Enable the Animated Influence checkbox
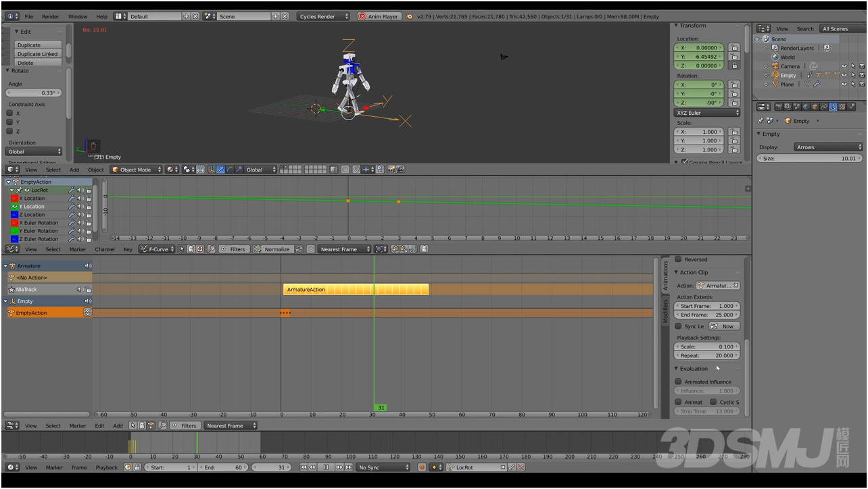This screenshot has height=489, width=868. pos(678,382)
